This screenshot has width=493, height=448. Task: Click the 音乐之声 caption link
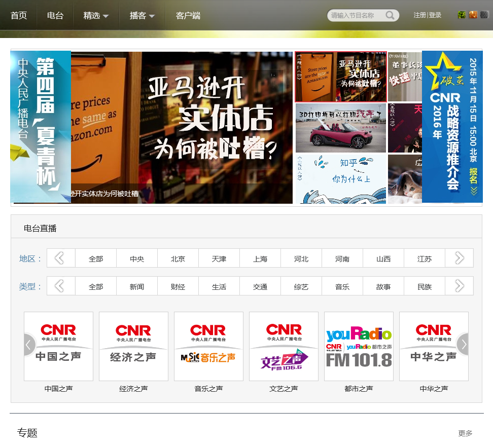click(x=209, y=389)
